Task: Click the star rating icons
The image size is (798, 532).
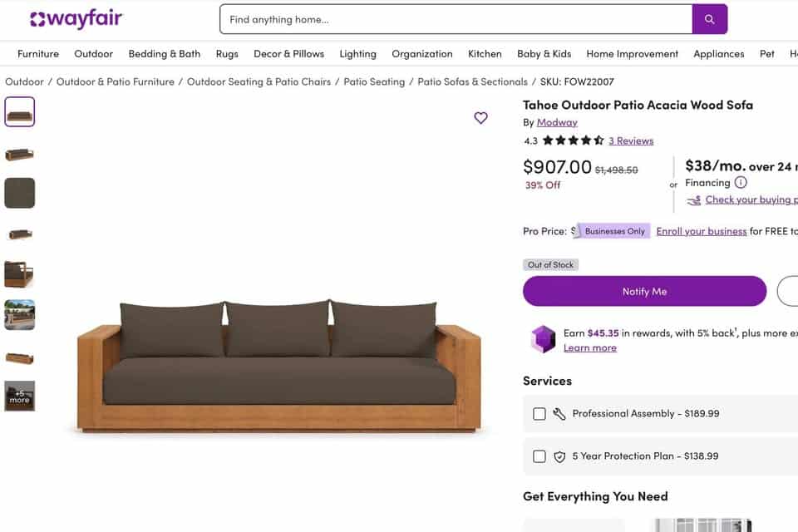Action: 573,140
